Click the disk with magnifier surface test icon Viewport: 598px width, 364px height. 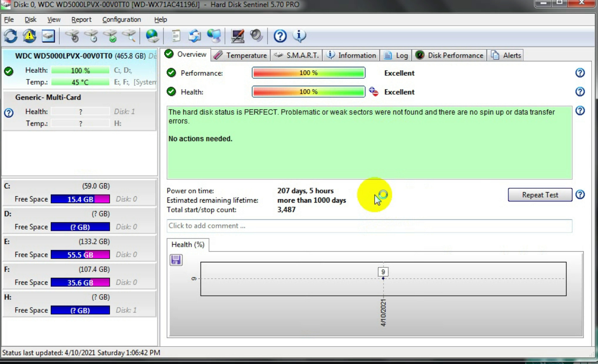130,36
